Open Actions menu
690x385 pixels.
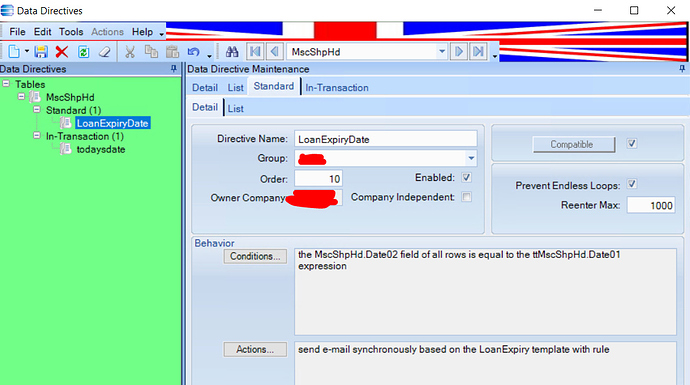click(107, 32)
